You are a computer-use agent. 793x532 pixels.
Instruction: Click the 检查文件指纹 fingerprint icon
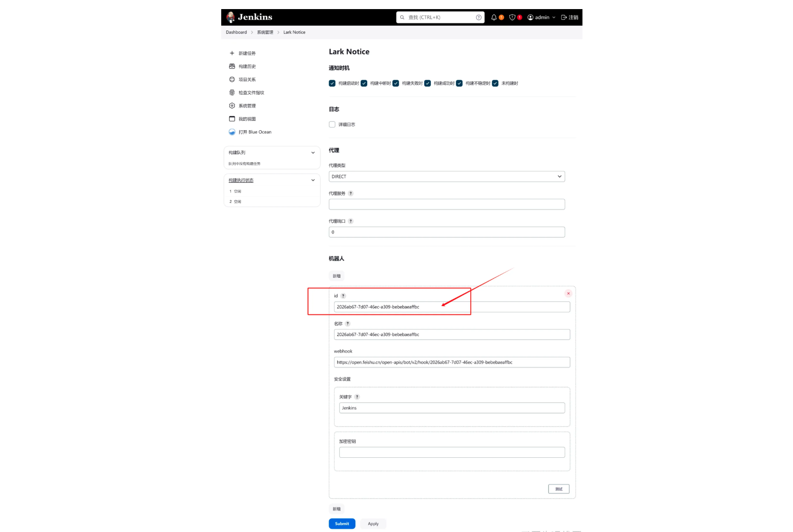click(232, 92)
